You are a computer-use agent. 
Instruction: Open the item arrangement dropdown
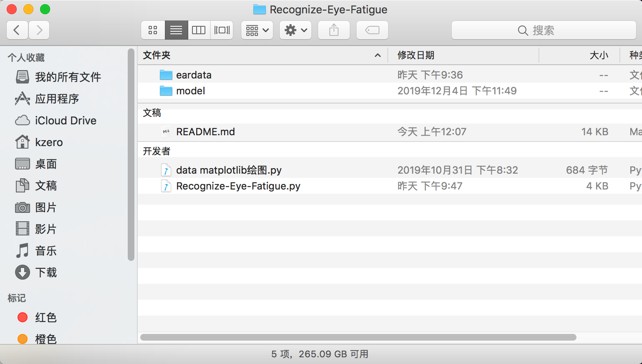click(x=257, y=30)
